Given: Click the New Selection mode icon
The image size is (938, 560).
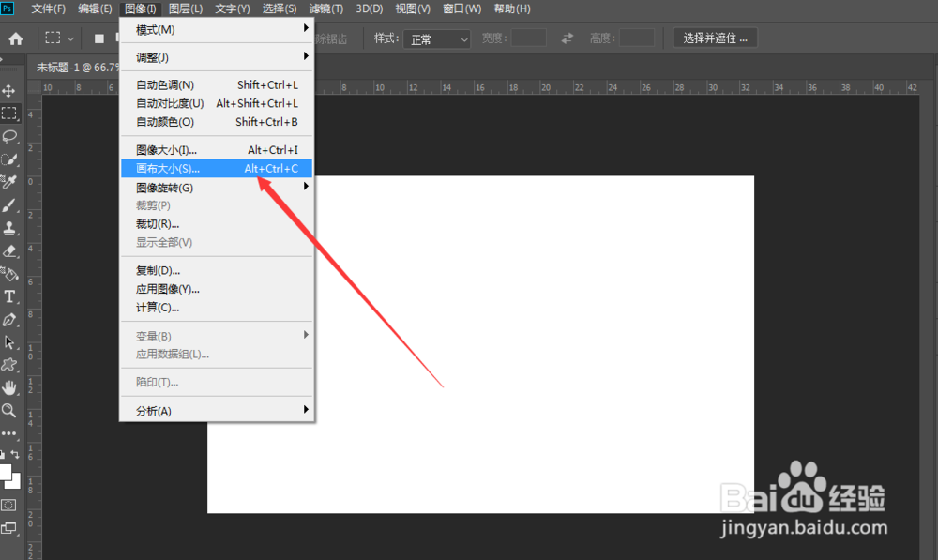Looking at the screenshot, I should [99, 38].
